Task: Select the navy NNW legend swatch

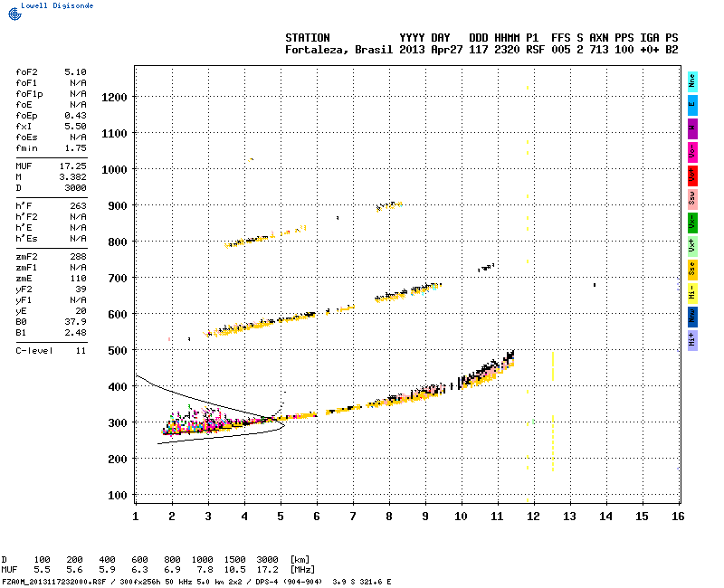Action: click(x=692, y=318)
